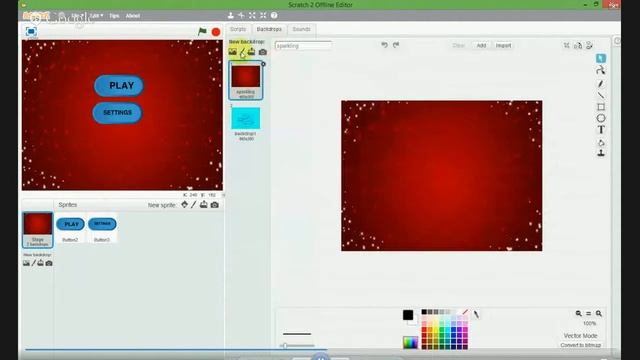Open the Tips menu item
Screen dimensions: 640x360
pos(114,16)
